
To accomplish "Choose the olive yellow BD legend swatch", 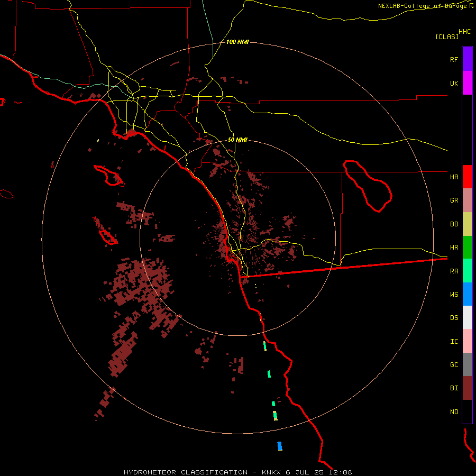I will coord(467,224).
